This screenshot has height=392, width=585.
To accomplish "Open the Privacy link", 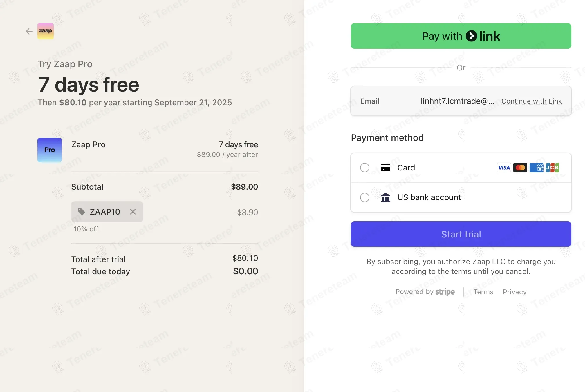I will coord(514,292).
